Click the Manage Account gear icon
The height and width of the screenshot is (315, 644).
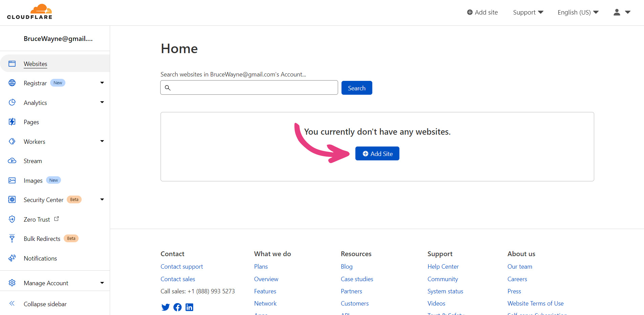pos(12,283)
